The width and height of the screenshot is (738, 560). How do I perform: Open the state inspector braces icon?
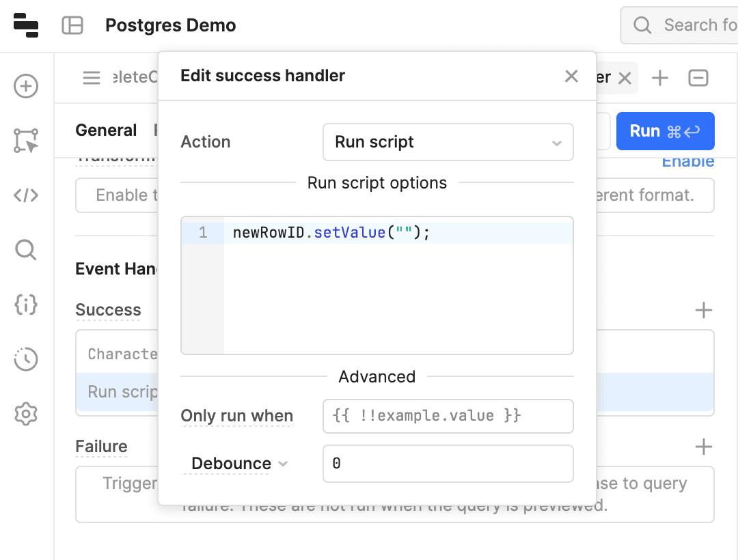(x=26, y=305)
